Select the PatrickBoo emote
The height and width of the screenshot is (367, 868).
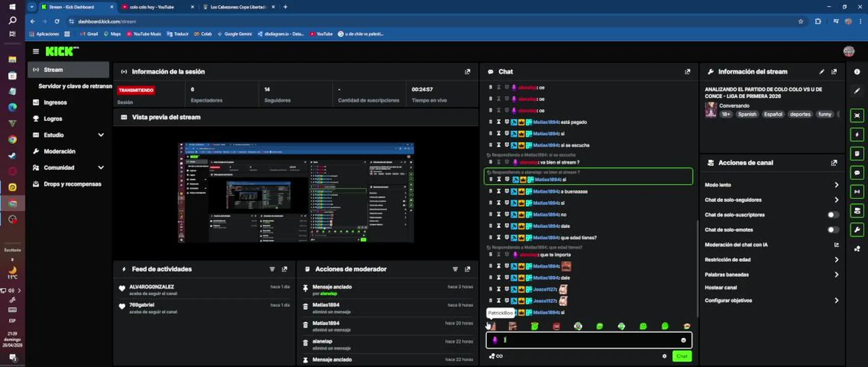tap(492, 326)
